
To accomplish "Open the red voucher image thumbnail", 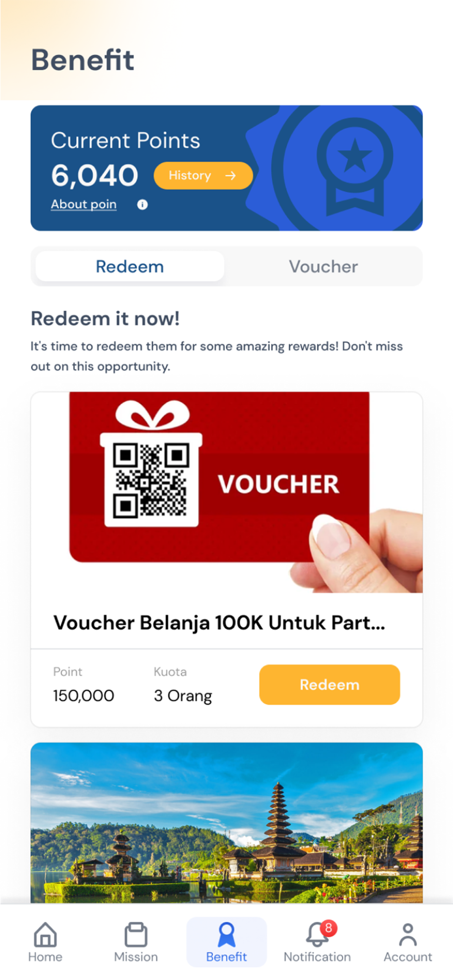I will pyautogui.click(x=226, y=492).
